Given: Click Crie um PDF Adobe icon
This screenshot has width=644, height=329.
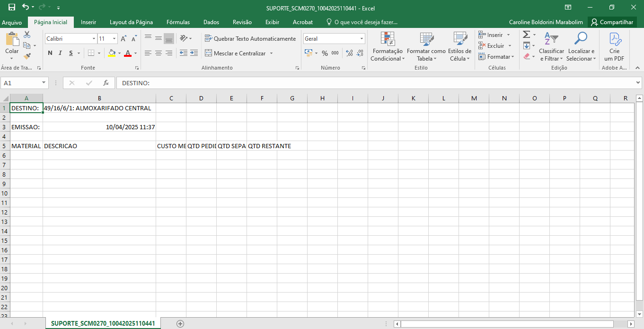Looking at the screenshot, I should tap(614, 47).
